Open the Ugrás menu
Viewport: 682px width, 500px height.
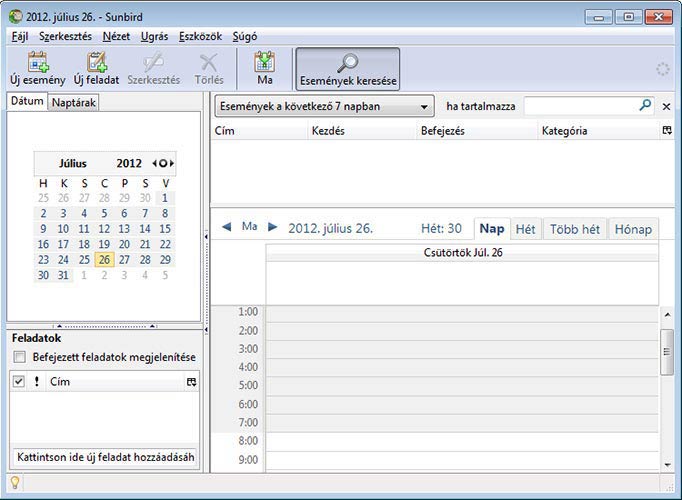[154, 36]
